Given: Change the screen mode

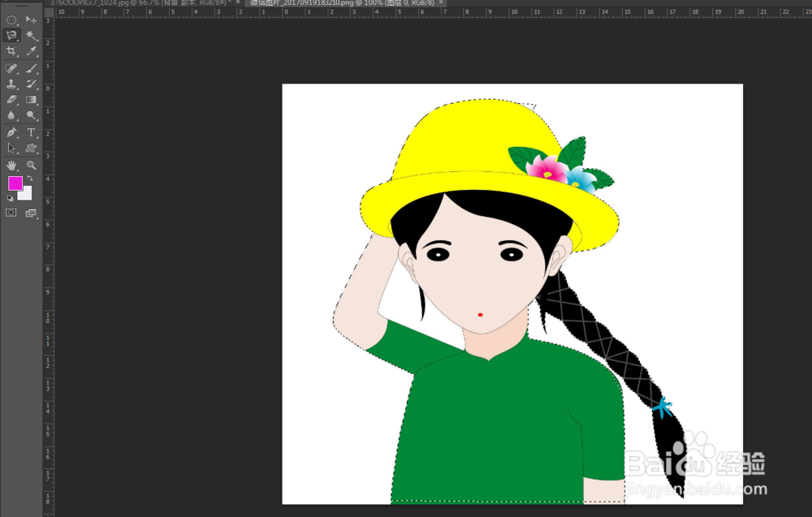Looking at the screenshot, I should [x=31, y=213].
